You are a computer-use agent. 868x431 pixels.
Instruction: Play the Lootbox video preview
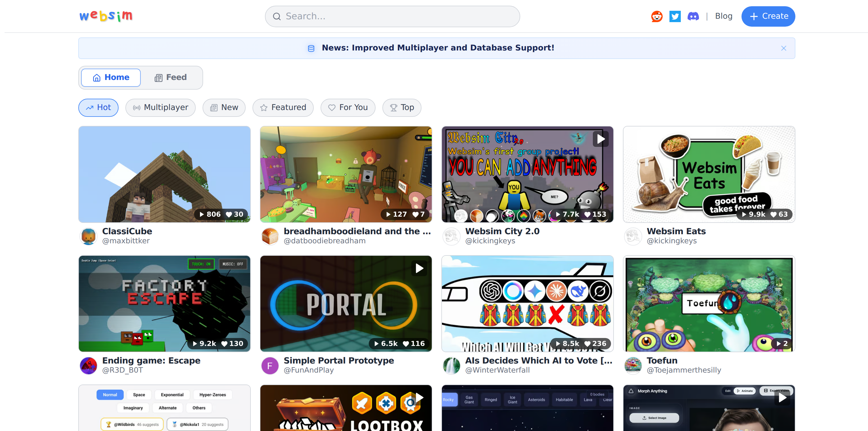(x=419, y=397)
